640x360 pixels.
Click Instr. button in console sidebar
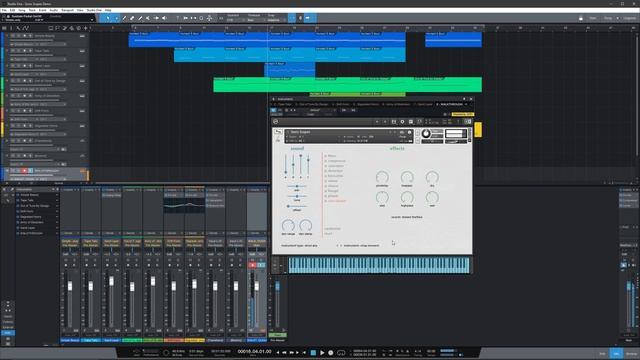(x=8, y=333)
